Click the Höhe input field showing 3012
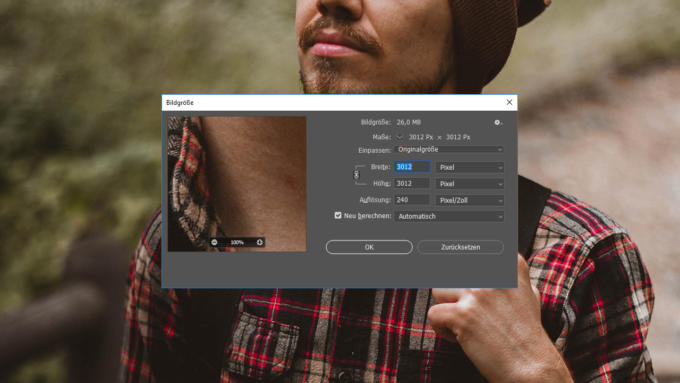This screenshot has width=680, height=383. (412, 183)
